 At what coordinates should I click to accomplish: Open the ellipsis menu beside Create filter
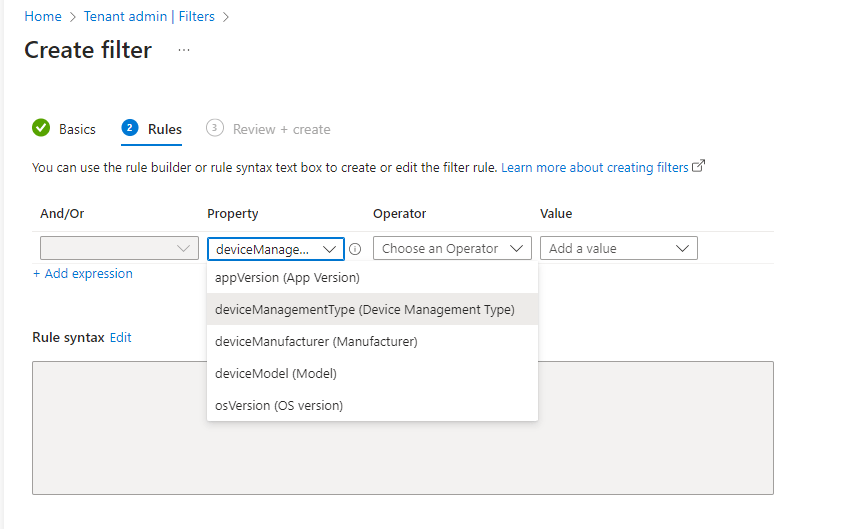[x=184, y=50]
